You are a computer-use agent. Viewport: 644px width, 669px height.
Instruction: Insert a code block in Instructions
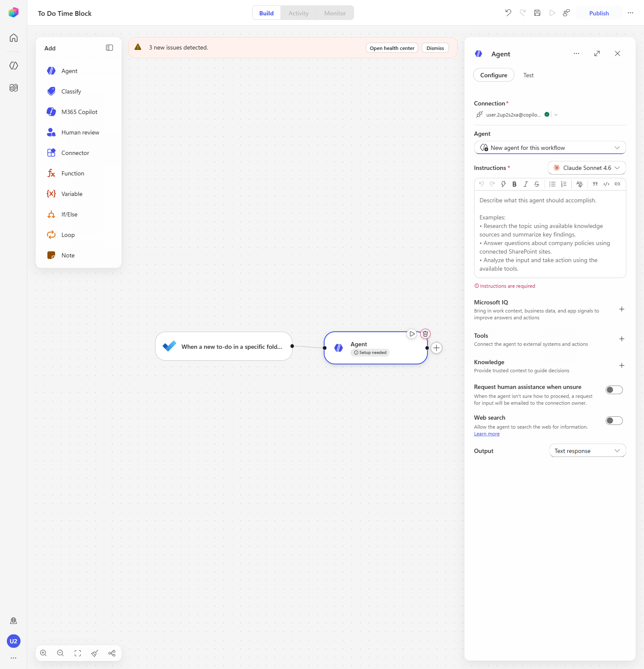tap(606, 184)
